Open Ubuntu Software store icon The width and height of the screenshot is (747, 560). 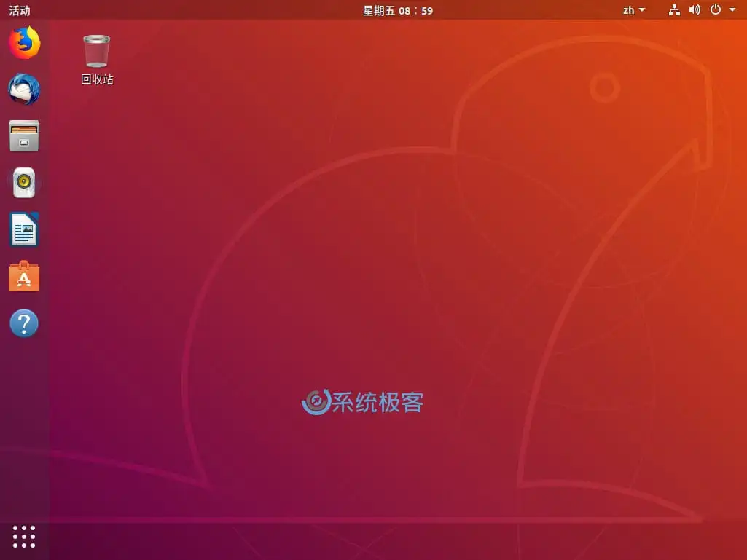tap(24, 276)
